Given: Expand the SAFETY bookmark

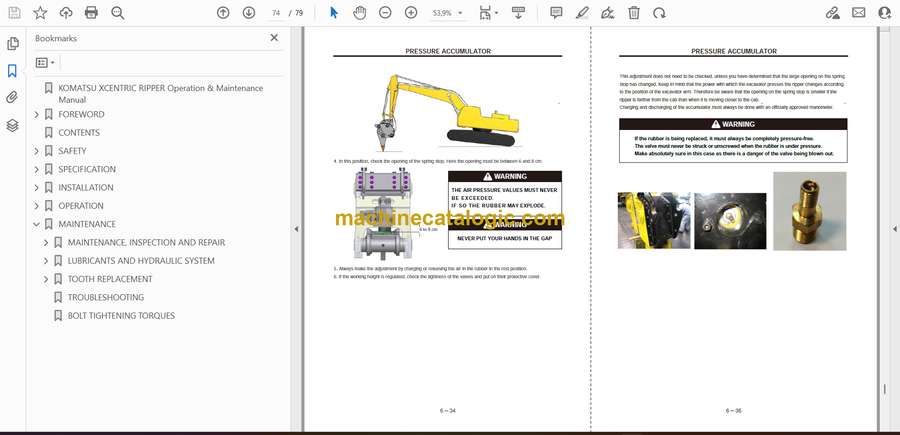Looking at the screenshot, I should coord(37,151).
